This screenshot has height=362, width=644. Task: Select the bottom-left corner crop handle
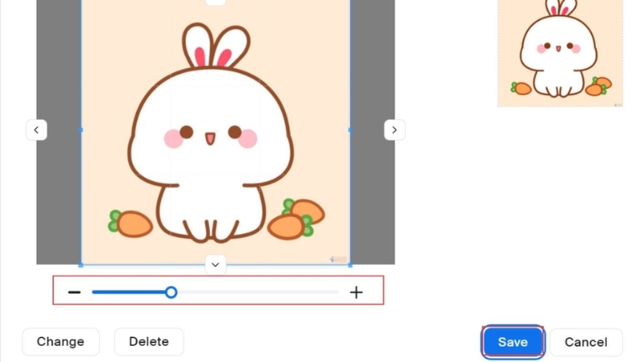(x=81, y=264)
